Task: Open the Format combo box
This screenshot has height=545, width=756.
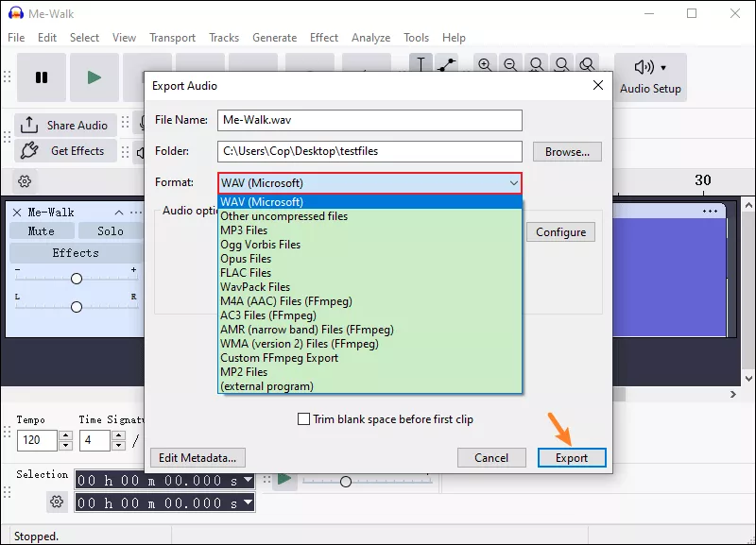Action: click(x=369, y=183)
